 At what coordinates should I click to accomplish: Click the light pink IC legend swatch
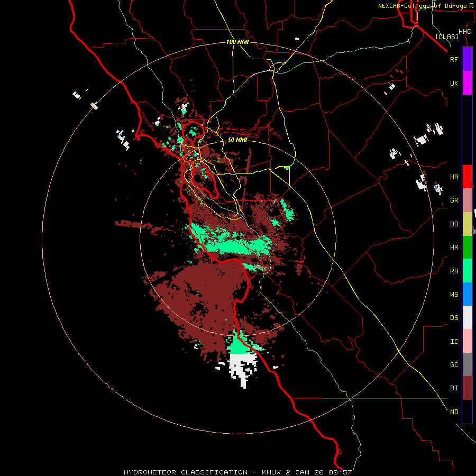click(x=467, y=341)
